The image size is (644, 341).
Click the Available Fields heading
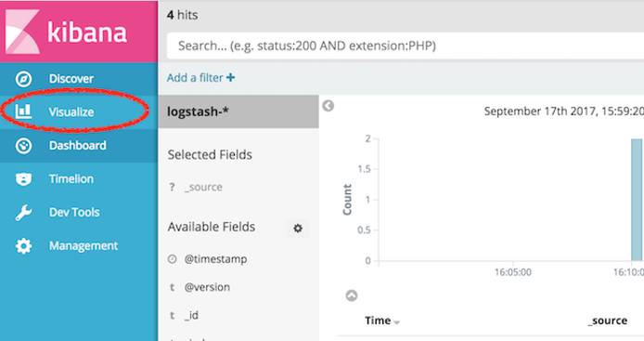tap(211, 227)
